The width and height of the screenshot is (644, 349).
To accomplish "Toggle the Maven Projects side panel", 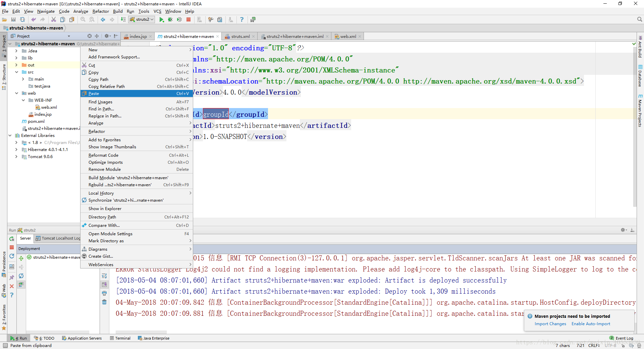I will coord(640,111).
